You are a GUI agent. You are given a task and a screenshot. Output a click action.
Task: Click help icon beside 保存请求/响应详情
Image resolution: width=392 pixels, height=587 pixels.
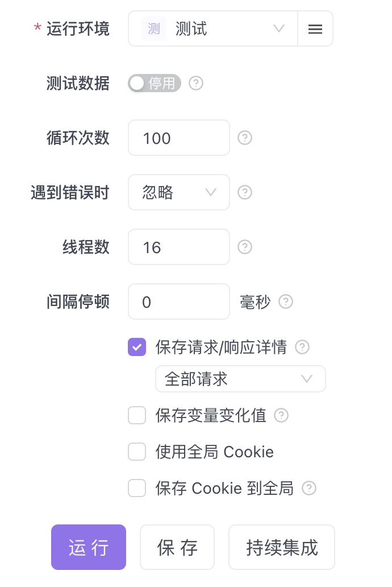[302, 347]
